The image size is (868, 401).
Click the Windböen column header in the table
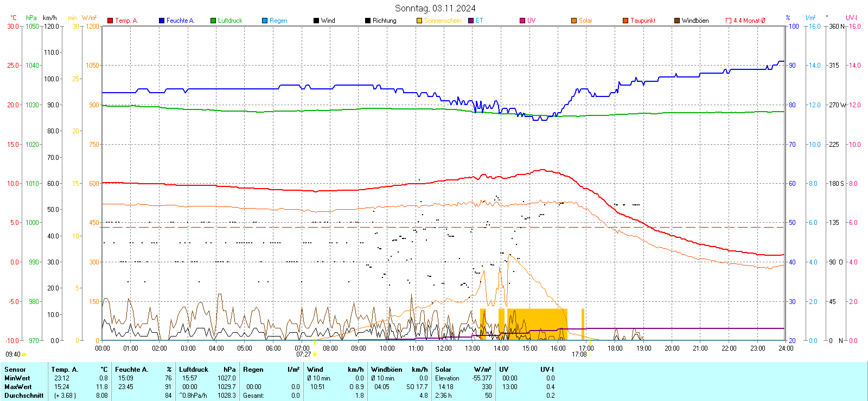pyautogui.click(x=387, y=370)
